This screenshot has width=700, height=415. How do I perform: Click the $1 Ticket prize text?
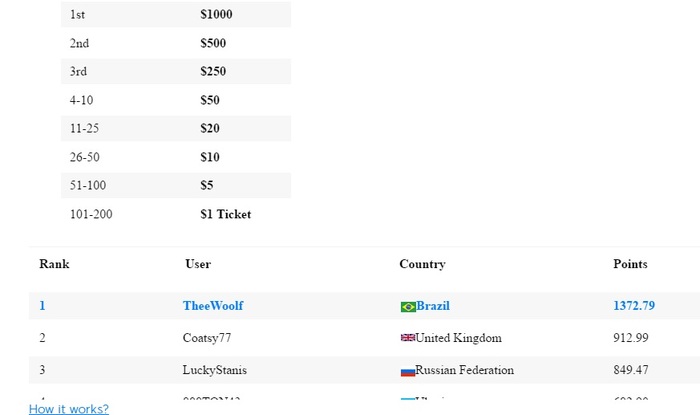pyautogui.click(x=225, y=214)
